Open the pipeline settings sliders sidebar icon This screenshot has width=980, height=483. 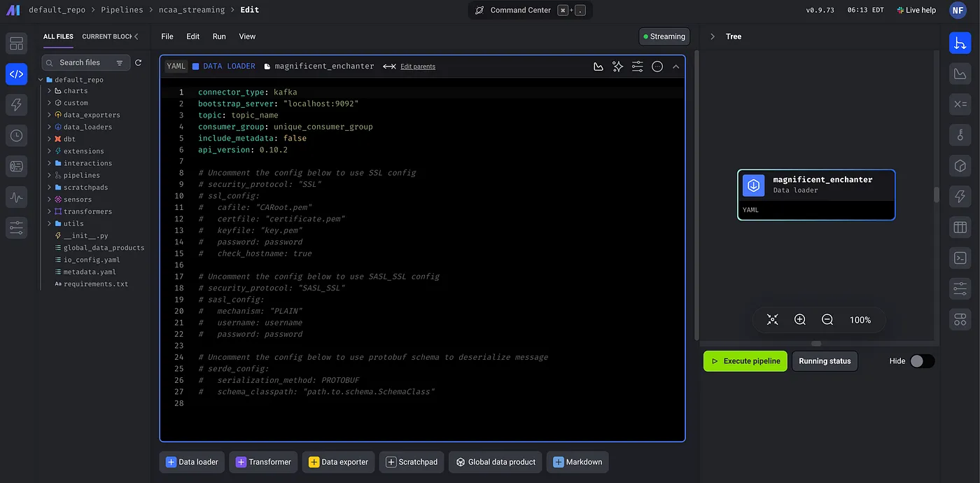click(x=16, y=227)
